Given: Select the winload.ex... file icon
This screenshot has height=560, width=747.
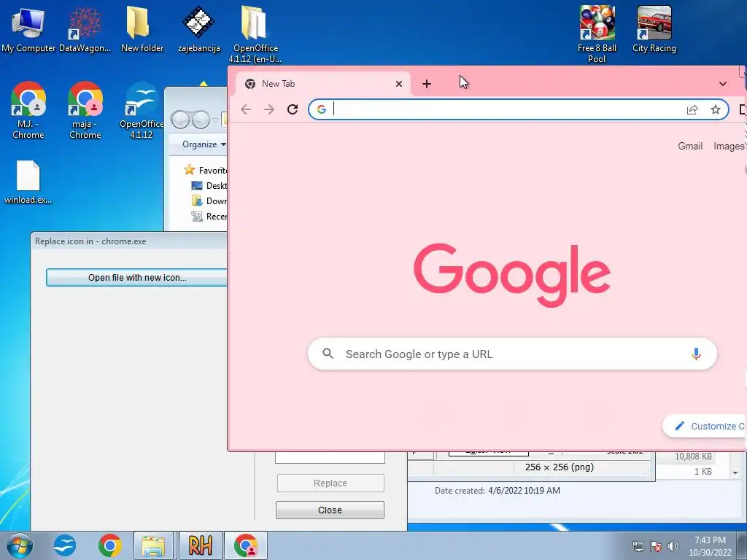Looking at the screenshot, I should pos(28,183).
